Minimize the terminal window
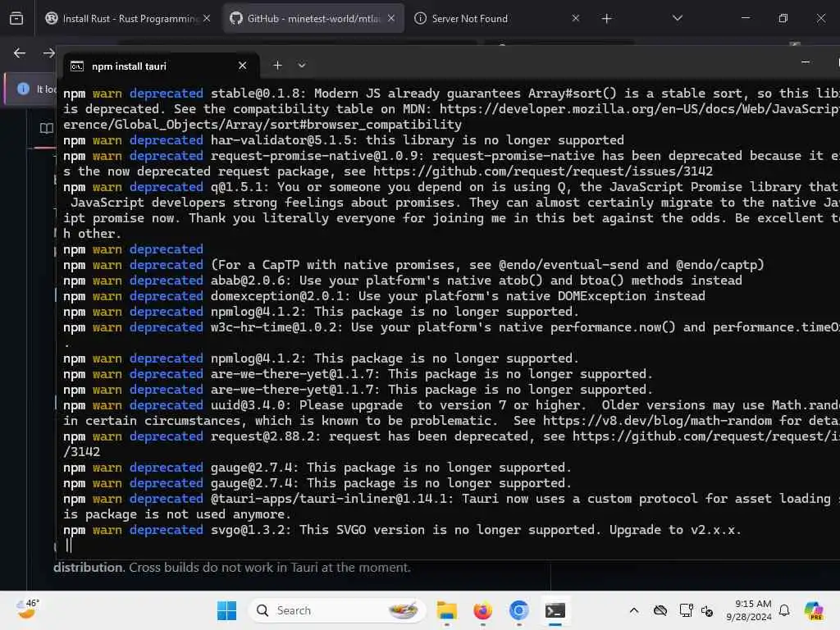This screenshot has width=840, height=630. pos(806,62)
